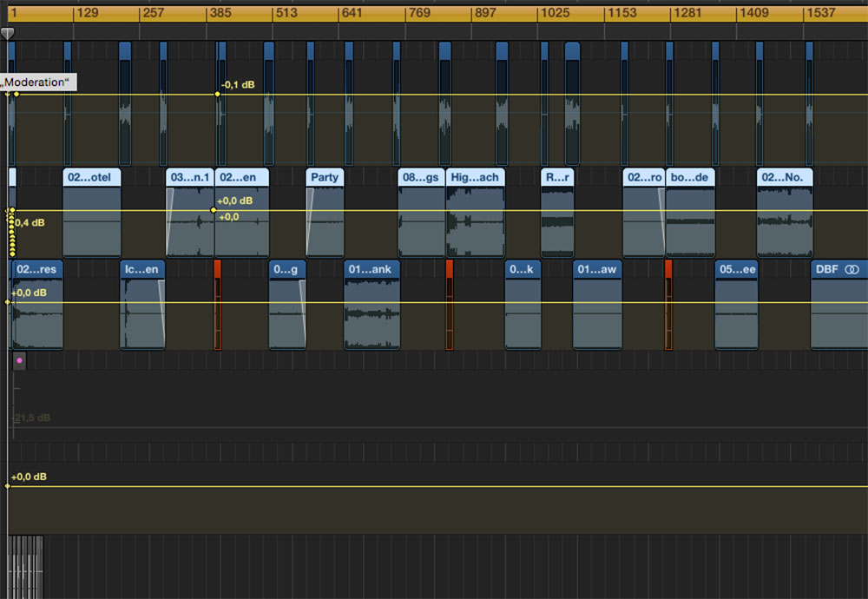Image resolution: width=868 pixels, height=599 pixels.
Task: Click bar 513 in the timeline ruler
Action: coord(288,13)
